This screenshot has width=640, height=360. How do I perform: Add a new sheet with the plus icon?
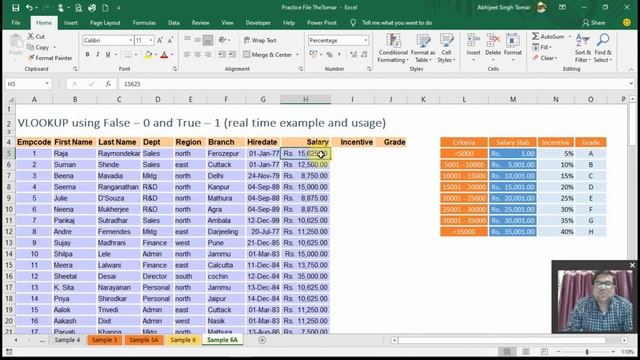point(262,340)
